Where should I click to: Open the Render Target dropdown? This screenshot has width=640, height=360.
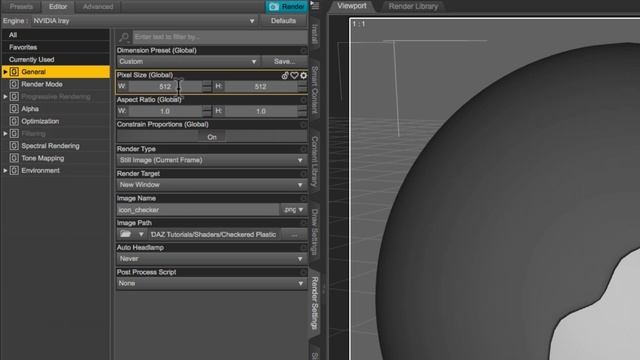coord(212,185)
